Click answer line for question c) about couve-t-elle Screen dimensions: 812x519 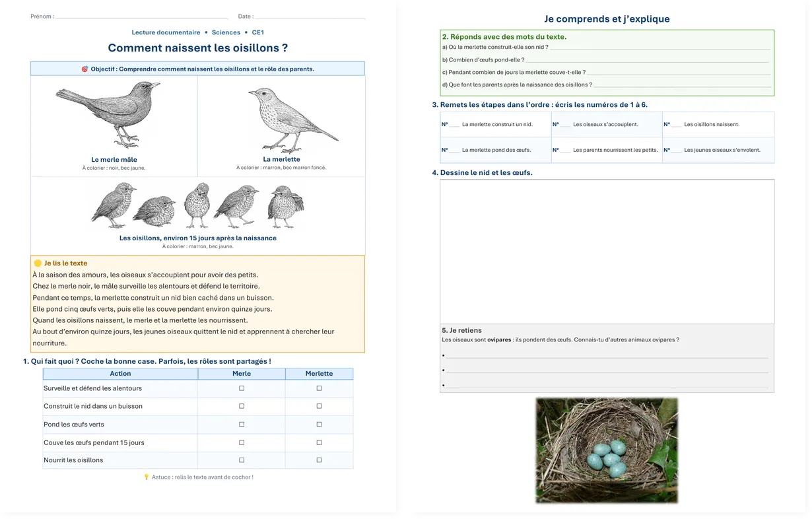(x=679, y=73)
